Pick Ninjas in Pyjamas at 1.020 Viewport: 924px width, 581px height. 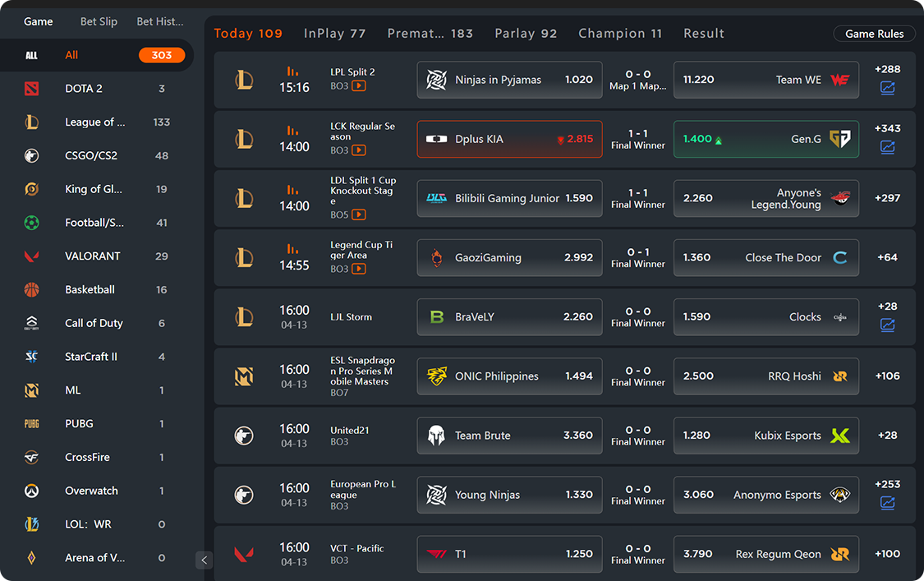tap(509, 80)
